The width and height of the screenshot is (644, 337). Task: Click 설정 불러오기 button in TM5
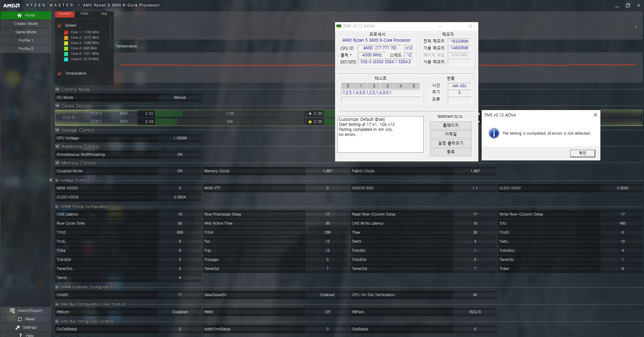(450, 143)
